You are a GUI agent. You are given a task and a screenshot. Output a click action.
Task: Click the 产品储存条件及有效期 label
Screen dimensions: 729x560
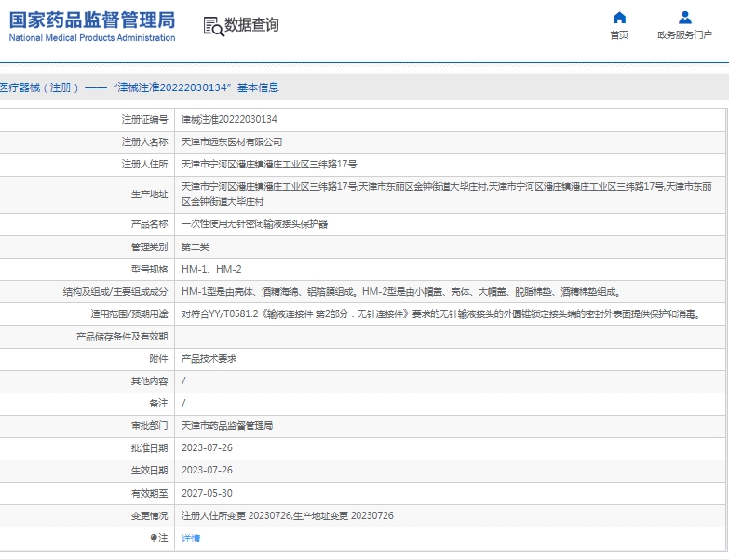122,337
